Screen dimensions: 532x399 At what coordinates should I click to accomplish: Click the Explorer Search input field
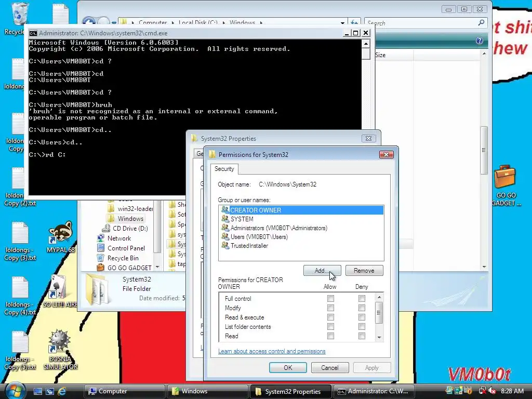coord(421,23)
